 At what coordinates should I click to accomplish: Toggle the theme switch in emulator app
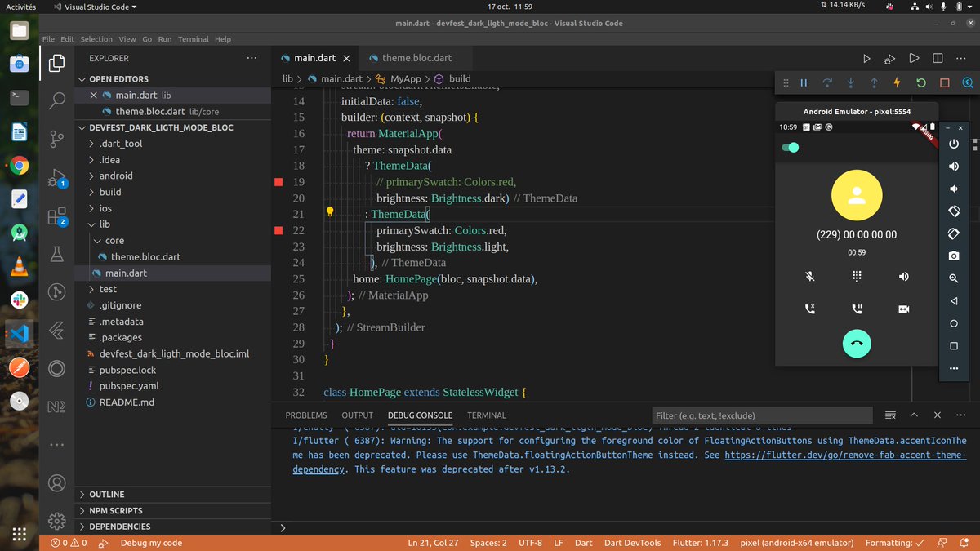point(790,148)
